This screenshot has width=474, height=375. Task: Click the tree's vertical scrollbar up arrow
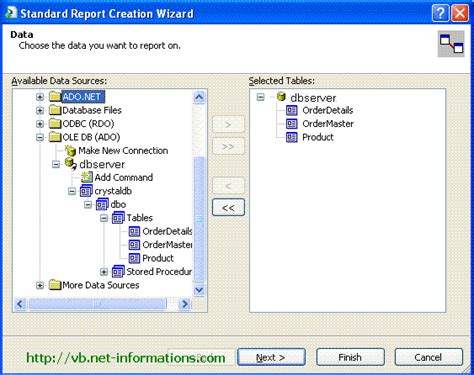click(x=199, y=97)
